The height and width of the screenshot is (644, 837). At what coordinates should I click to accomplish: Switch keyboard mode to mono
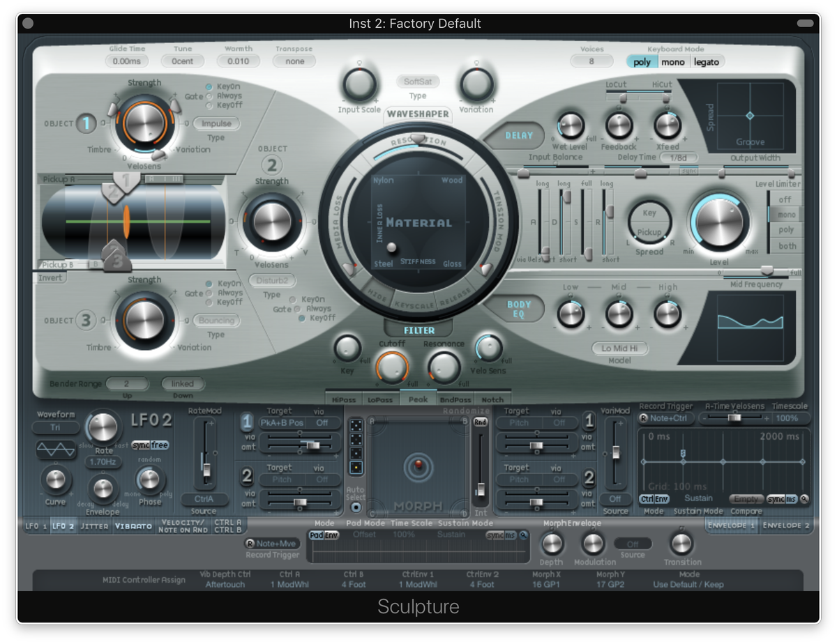[673, 61]
